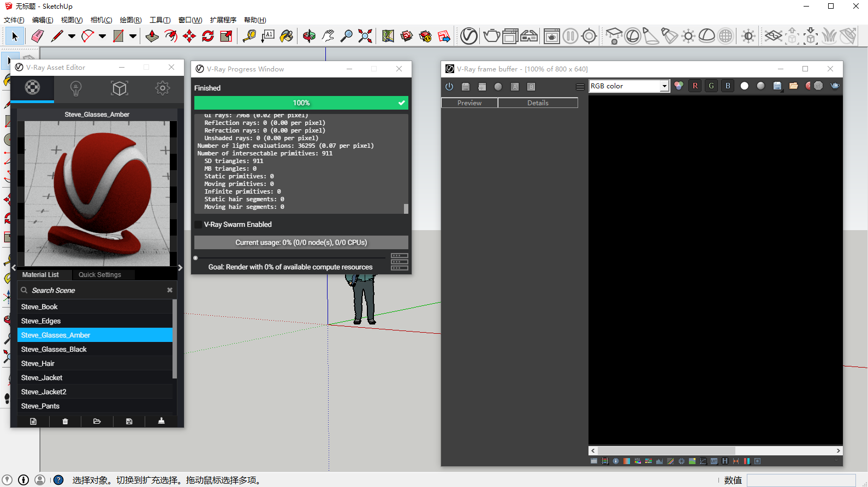Switch to the Quick Settings tab
The width and height of the screenshot is (868, 487).
tap(100, 275)
